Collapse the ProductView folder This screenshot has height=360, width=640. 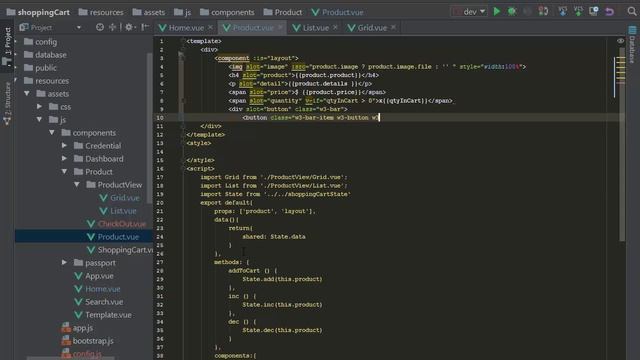click(77, 184)
